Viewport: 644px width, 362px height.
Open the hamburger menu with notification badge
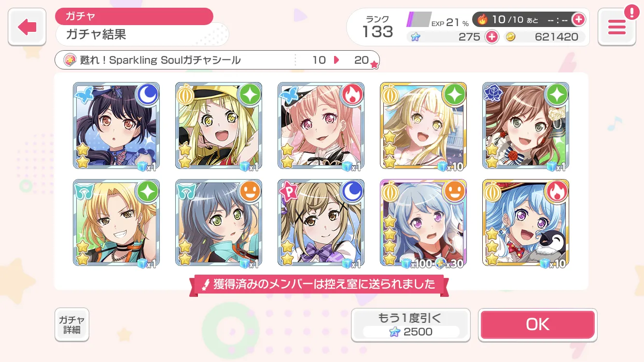(616, 28)
